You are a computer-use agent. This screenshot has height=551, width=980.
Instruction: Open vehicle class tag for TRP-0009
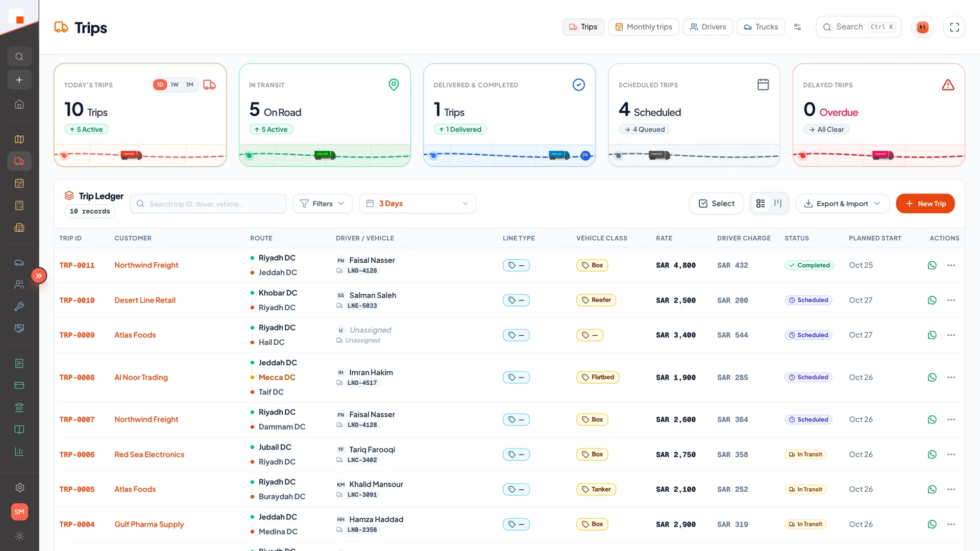point(590,335)
